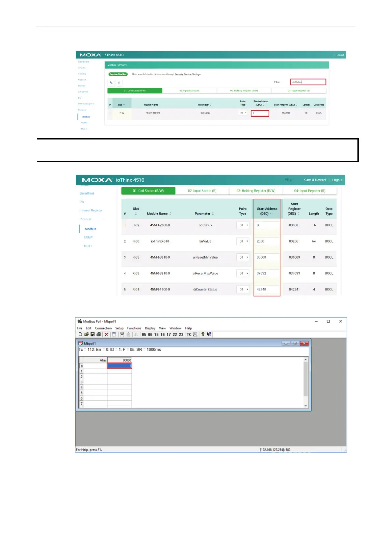Viewport: 392px width, 554px height.
Task: Open the File menu in Modbus Poll
Action: click(x=80, y=328)
